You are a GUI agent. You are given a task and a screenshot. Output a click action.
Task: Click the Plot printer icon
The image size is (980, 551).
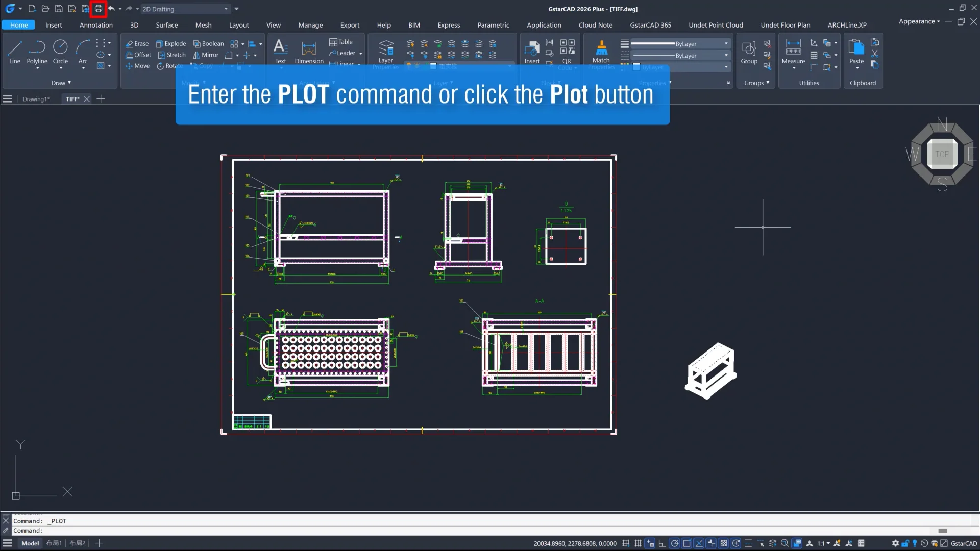pyautogui.click(x=99, y=9)
